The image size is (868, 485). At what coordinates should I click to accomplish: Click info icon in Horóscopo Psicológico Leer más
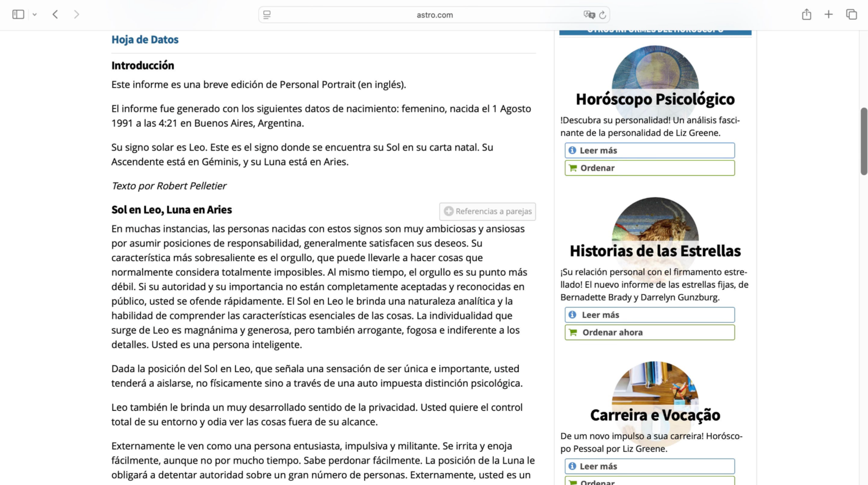[572, 151]
